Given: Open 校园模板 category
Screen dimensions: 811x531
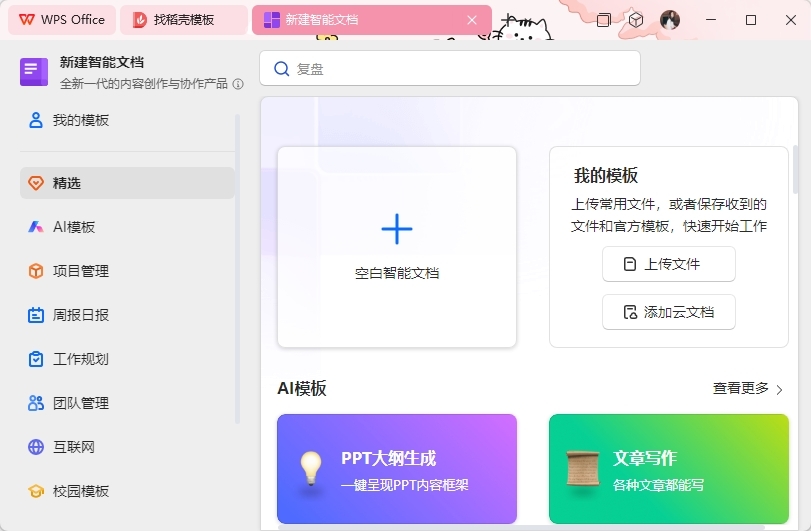Looking at the screenshot, I should coord(127,491).
